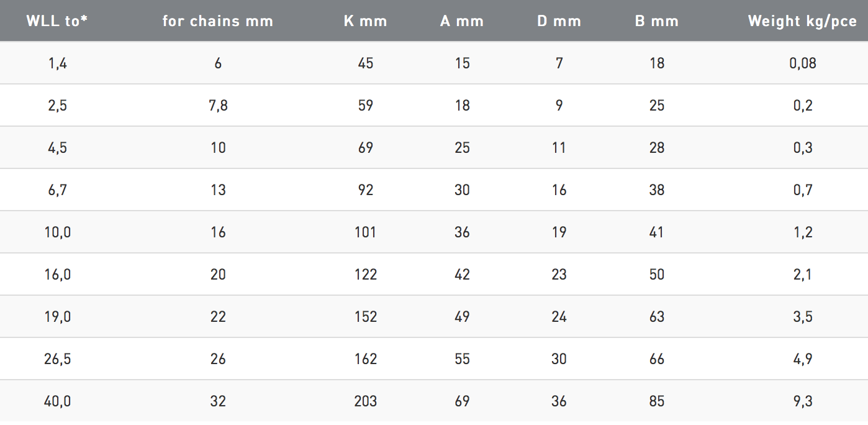Select the "A mm" column header
The height and width of the screenshot is (425, 868).
462,21
